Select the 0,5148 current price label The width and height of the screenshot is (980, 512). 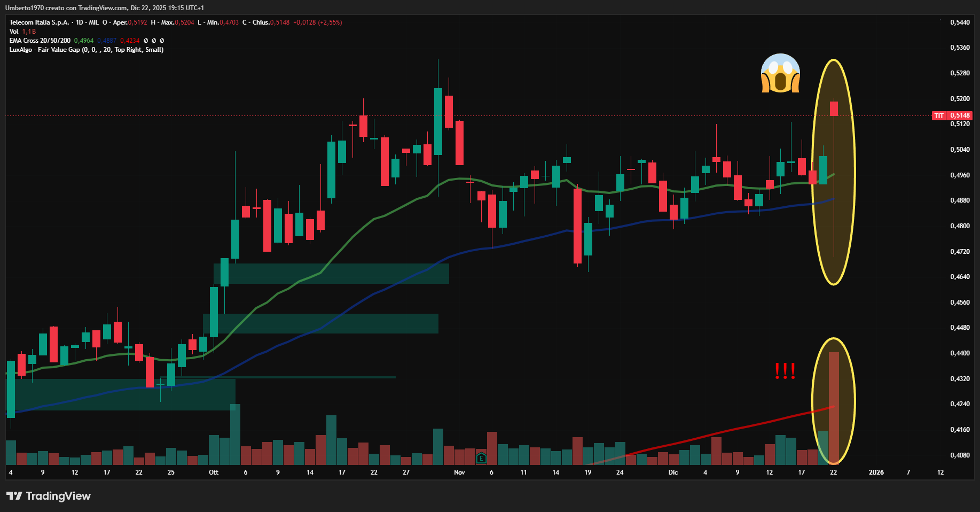click(x=960, y=115)
